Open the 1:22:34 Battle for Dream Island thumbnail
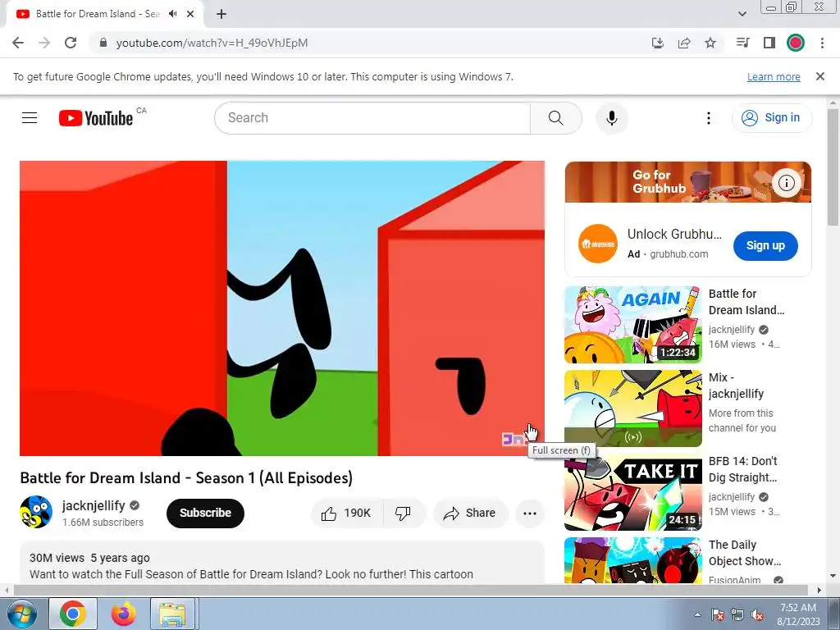The height and width of the screenshot is (630, 840). pos(632,325)
